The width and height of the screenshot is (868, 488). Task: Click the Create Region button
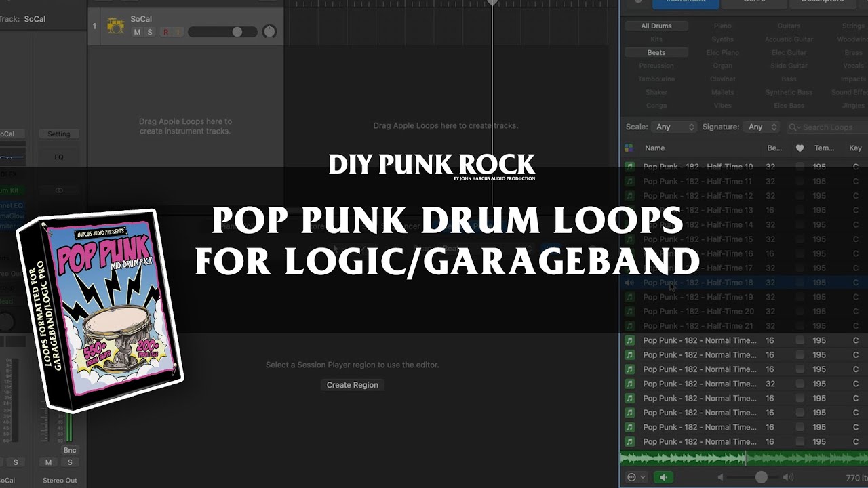click(x=352, y=385)
